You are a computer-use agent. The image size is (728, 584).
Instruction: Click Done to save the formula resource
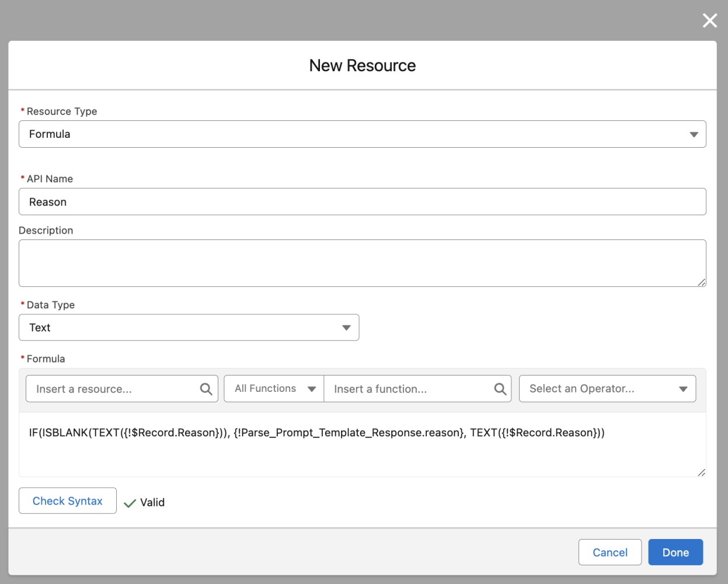pos(675,552)
